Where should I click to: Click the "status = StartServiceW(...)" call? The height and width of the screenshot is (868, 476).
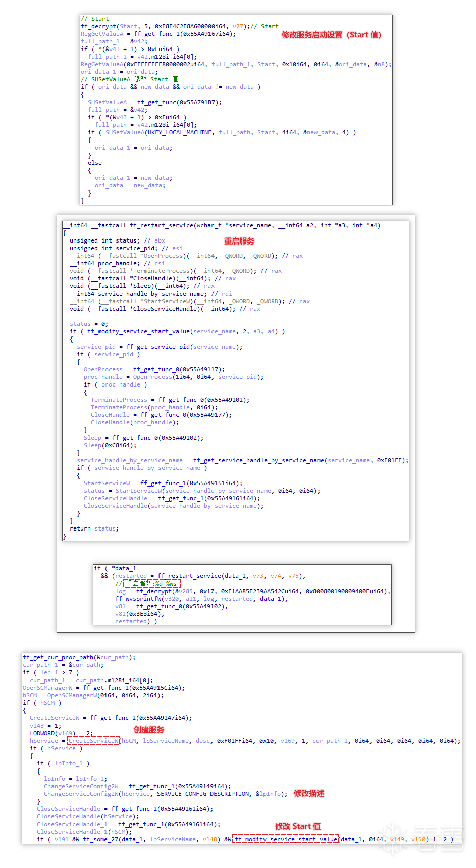[x=202, y=491]
